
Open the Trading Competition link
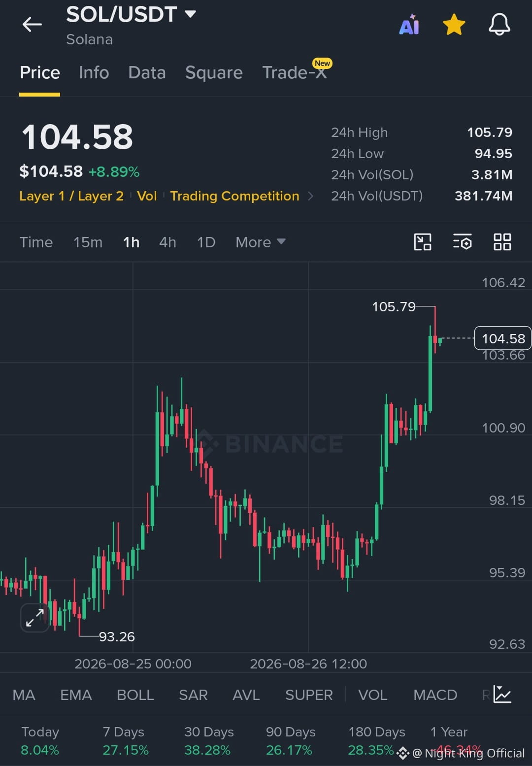(x=234, y=196)
